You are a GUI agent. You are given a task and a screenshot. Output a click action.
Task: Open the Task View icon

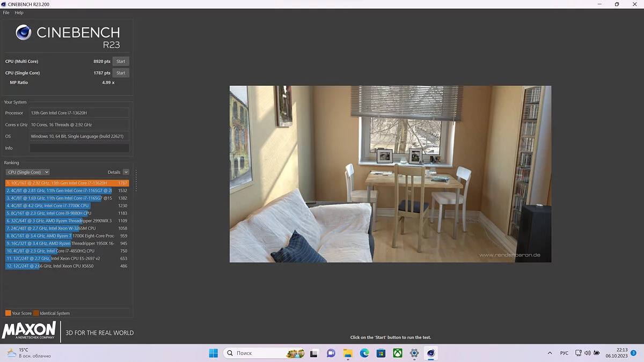[314, 353]
